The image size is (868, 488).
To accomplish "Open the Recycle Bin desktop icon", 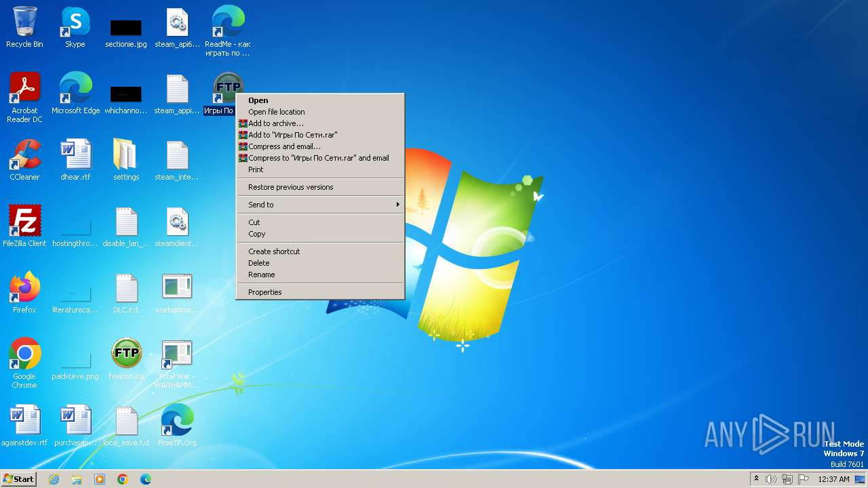I will [x=24, y=27].
